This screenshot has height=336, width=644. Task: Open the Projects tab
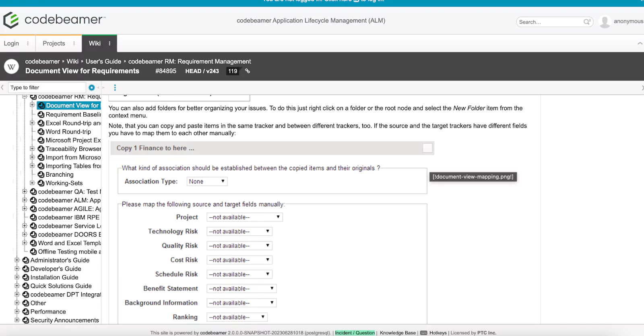[54, 43]
